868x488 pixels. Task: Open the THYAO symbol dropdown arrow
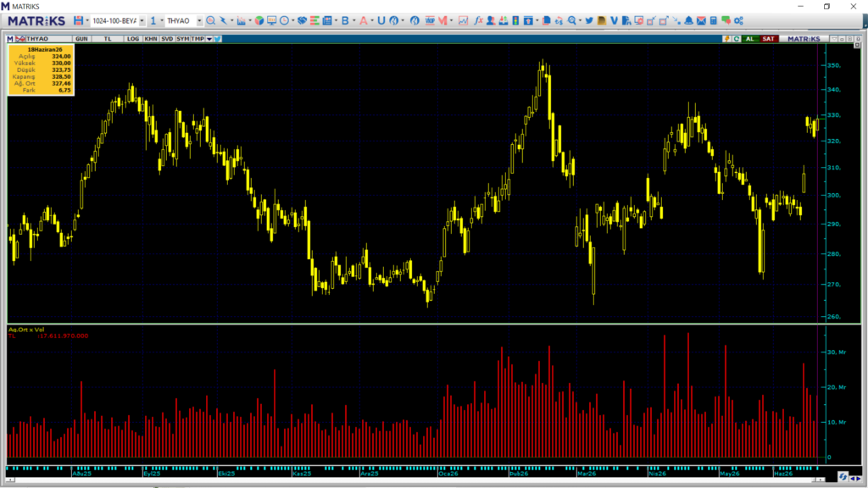199,21
